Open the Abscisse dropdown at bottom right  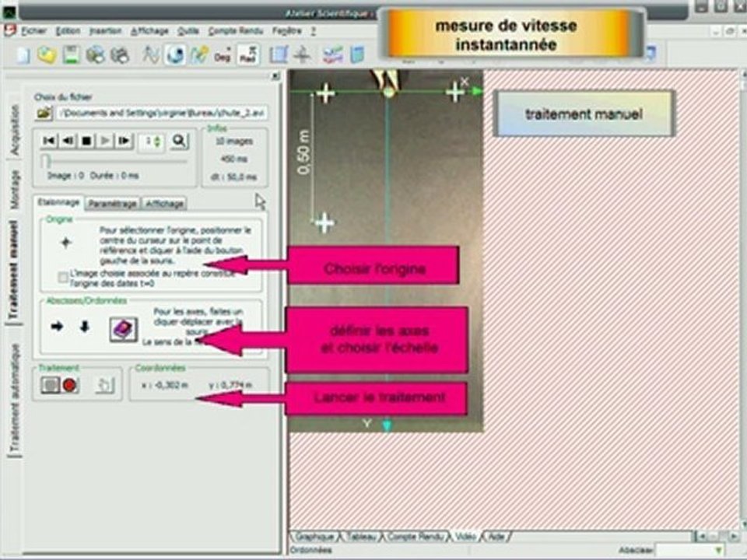690,550
